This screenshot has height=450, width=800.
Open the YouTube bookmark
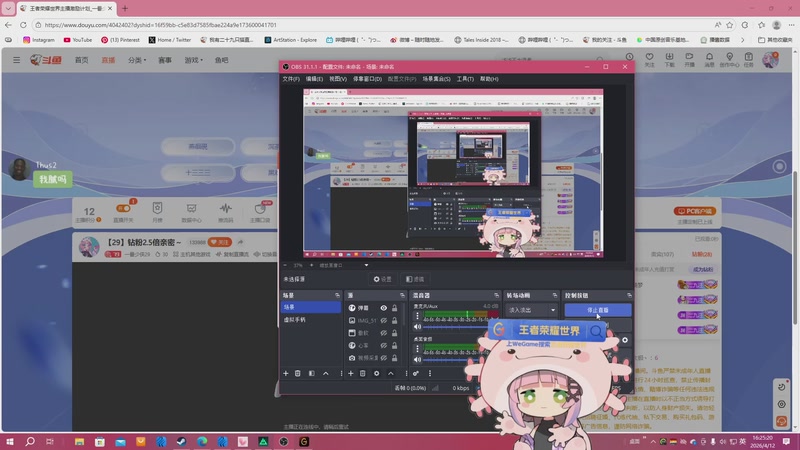click(x=78, y=40)
